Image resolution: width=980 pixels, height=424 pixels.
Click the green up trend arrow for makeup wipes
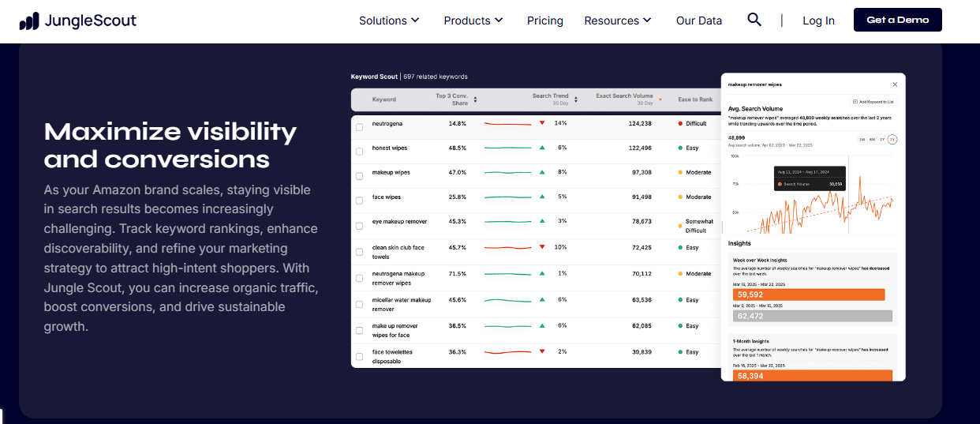[542, 172]
